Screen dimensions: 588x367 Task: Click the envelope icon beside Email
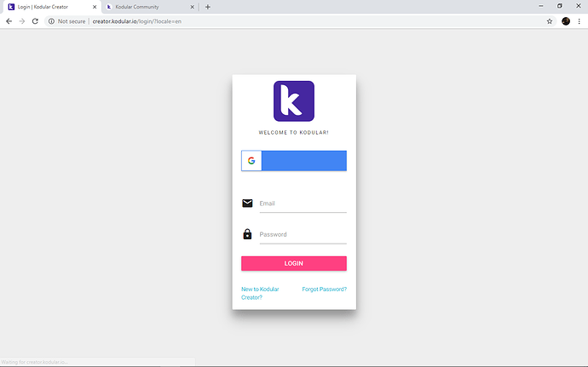coord(247,204)
